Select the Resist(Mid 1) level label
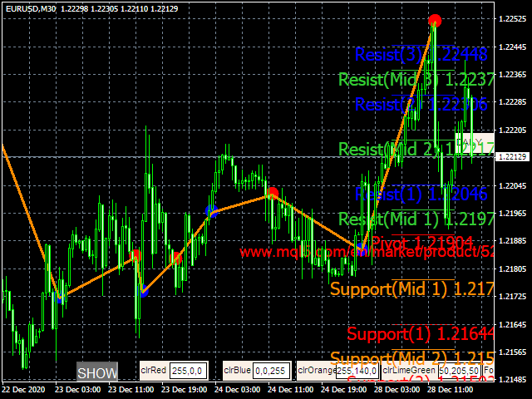Viewport: 532px width, 399px height. [416, 219]
